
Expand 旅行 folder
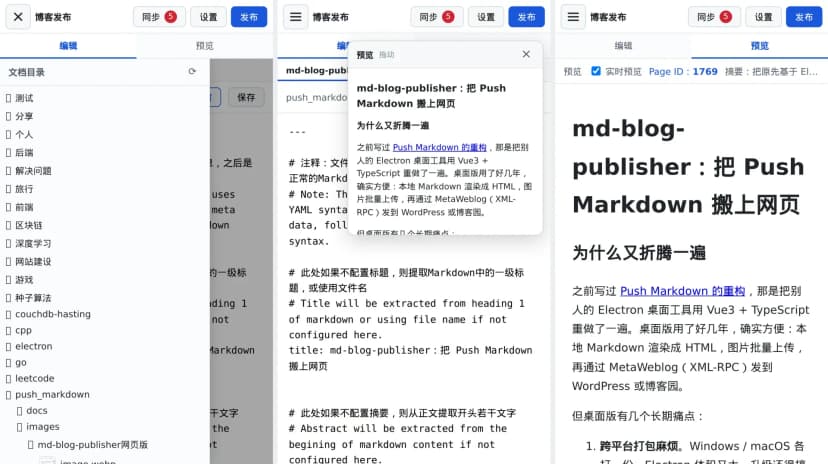24,188
